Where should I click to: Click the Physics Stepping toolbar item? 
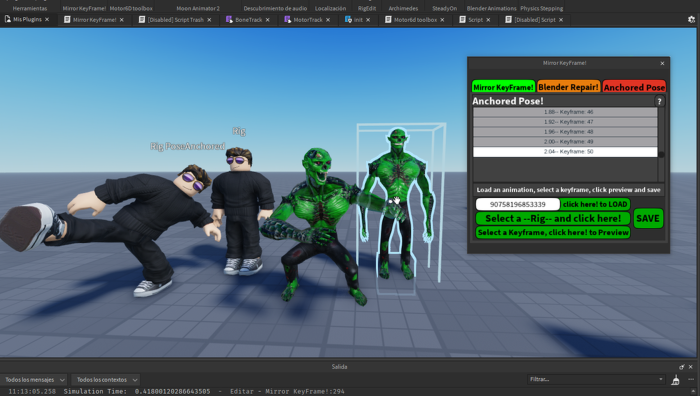[x=541, y=8]
